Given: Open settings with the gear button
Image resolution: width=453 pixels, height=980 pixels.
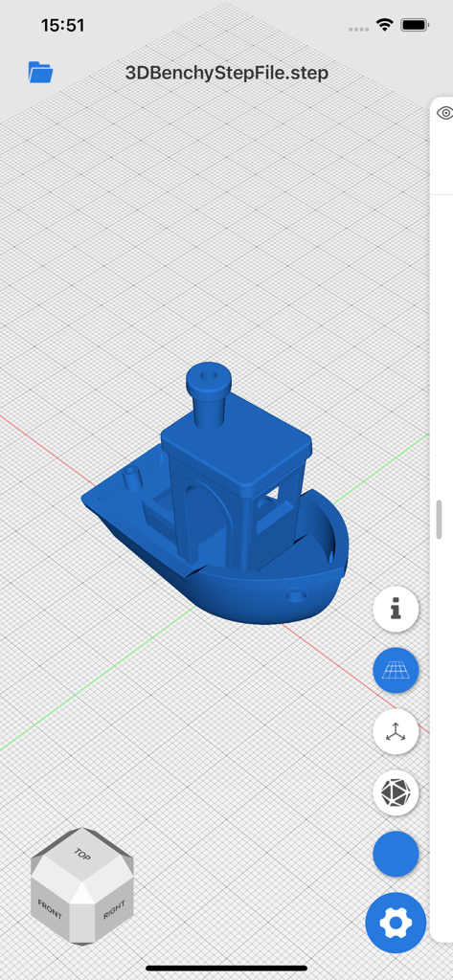Looking at the screenshot, I should (396, 923).
